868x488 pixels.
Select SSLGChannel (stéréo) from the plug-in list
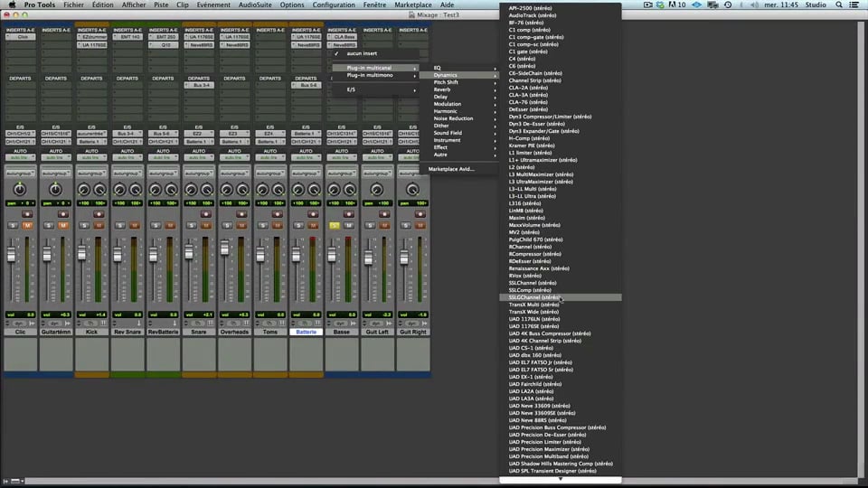click(561, 297)
